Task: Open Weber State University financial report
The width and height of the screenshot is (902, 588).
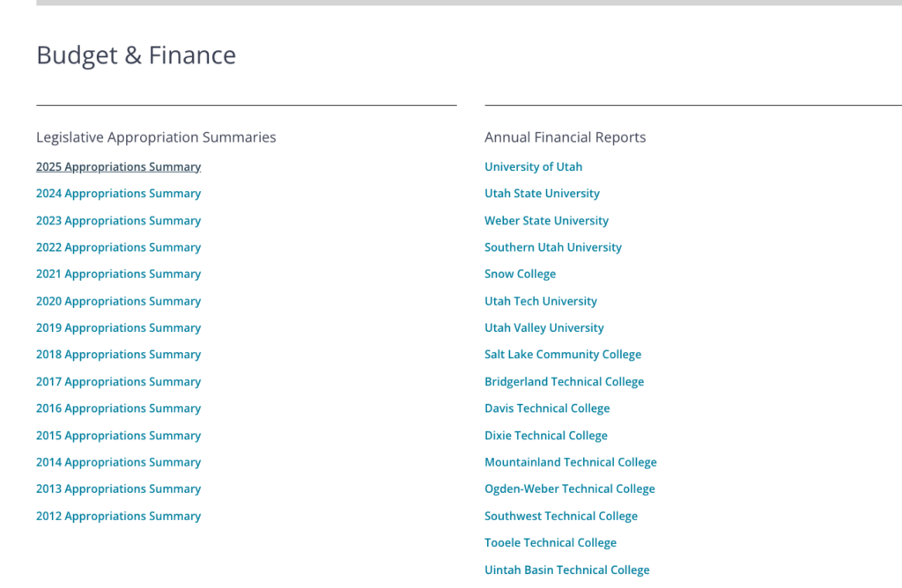Action: [546, 221]
